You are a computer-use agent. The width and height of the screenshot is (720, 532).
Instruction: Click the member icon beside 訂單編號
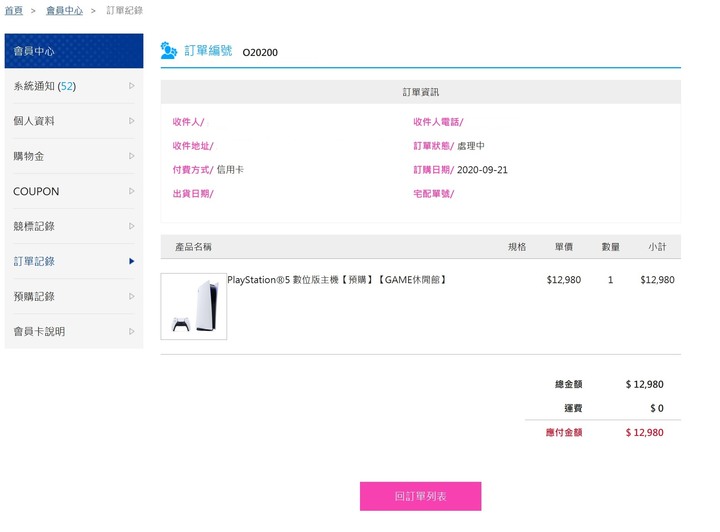[x=169, y=50]
